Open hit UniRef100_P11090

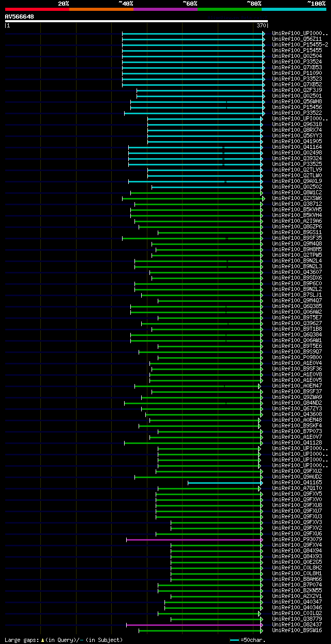[297, 73]
